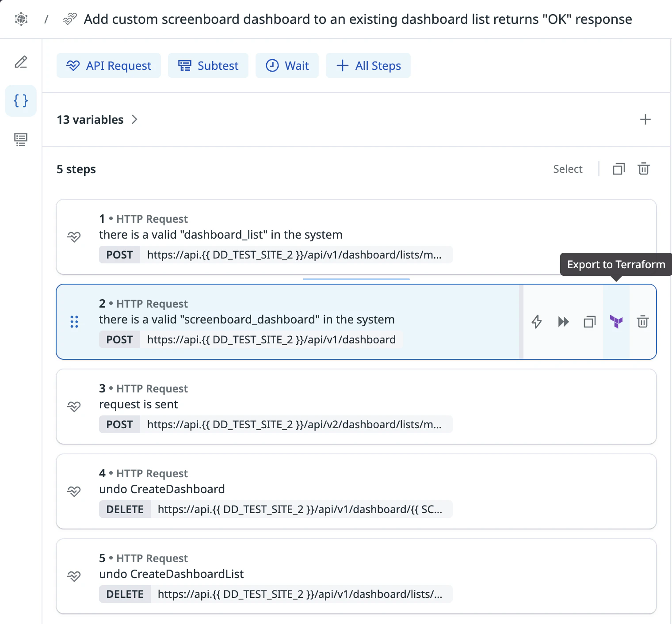The width and height of the screenshot is (672, 624).
Task: Click the Select steps link
Action: pyautogui.click(x=568, y=169)
